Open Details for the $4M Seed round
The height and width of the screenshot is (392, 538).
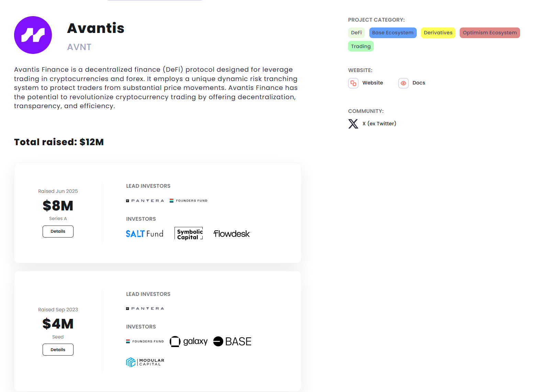[x=58, y=350]
